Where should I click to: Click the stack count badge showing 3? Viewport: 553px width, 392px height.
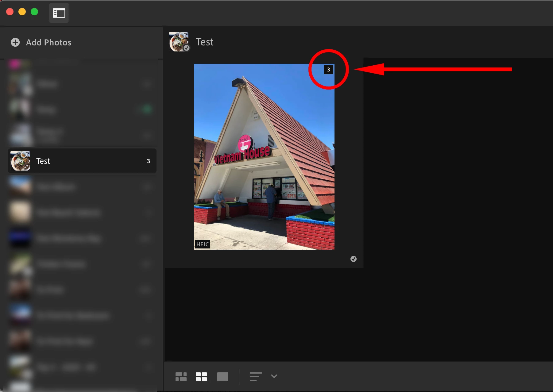328,70
